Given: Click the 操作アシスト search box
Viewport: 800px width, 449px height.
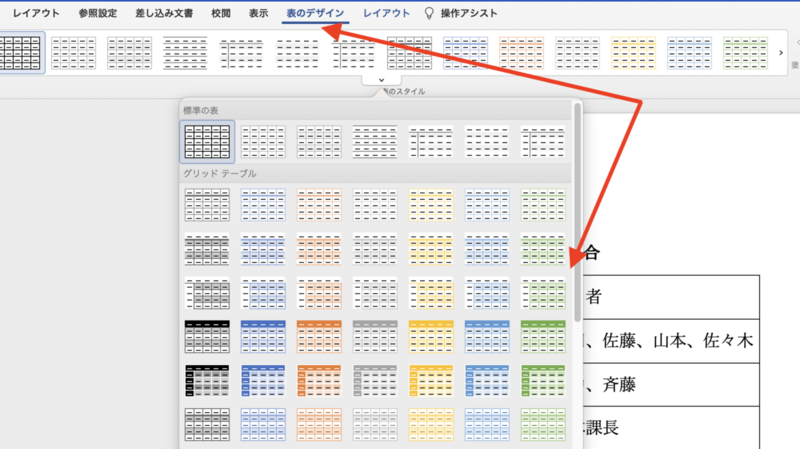Looking at the screenshot, I should click(469, 13).
